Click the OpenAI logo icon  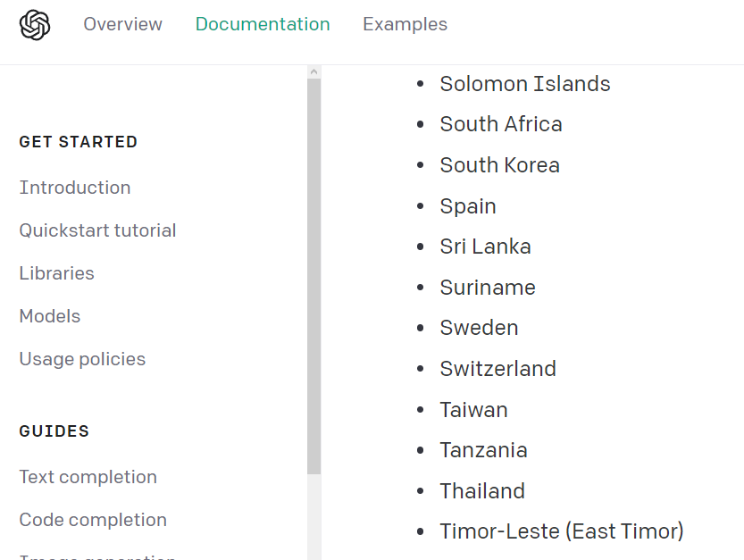click(x=35, y=25)
